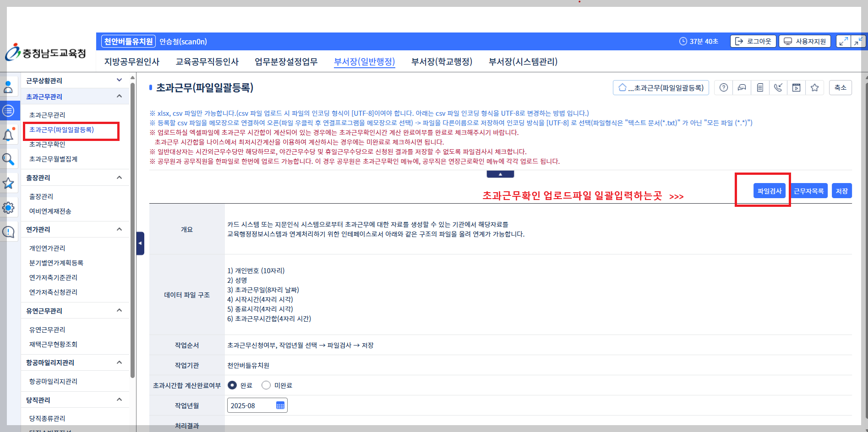
Task: Select the 완료 radio button
Action: [232, 385]
